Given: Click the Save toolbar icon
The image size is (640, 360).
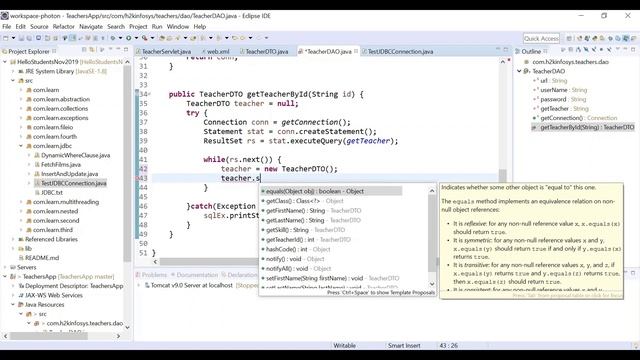Looking at the screenshot, I should (21, 38).
